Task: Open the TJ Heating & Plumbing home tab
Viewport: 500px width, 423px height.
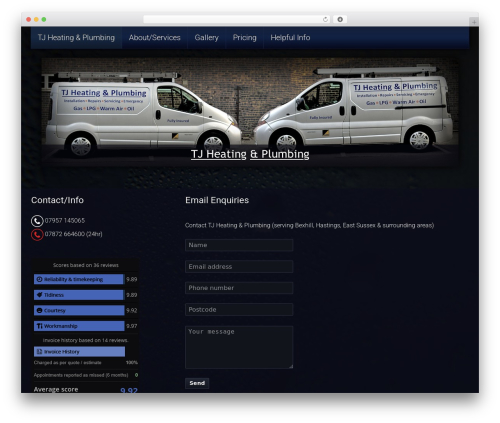Action: point(76,38)
